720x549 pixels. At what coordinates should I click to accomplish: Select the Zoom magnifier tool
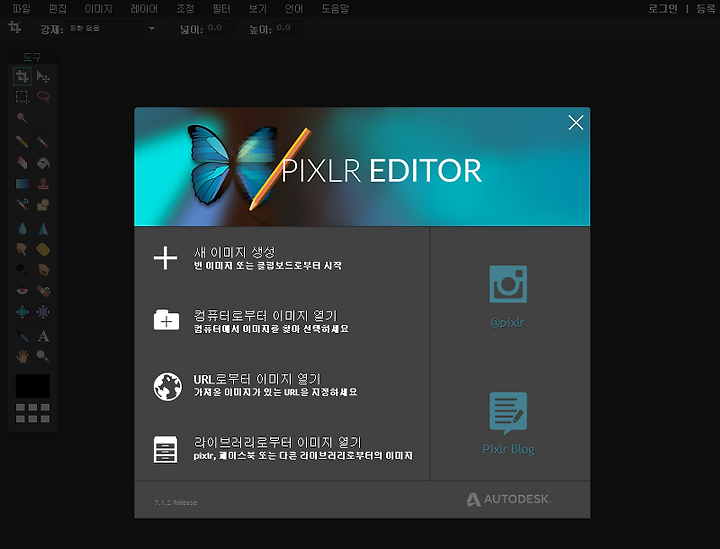click(43, 356)
